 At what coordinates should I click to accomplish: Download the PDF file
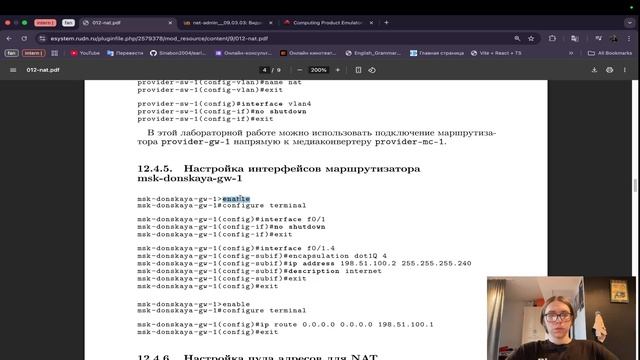point(594,70)
